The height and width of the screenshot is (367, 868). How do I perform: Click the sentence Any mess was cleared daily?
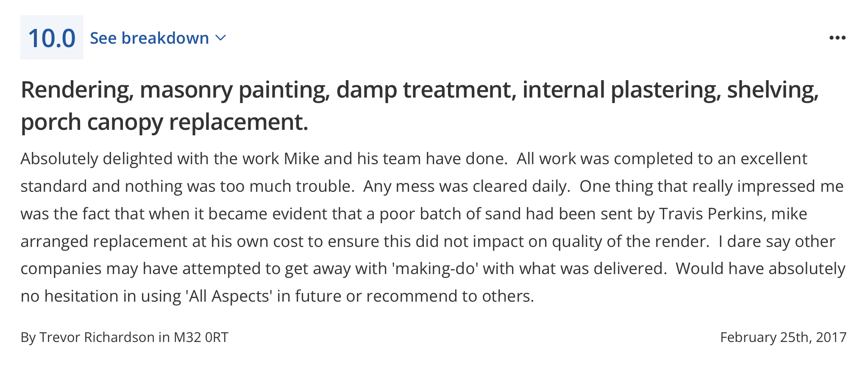pos(467,187)
